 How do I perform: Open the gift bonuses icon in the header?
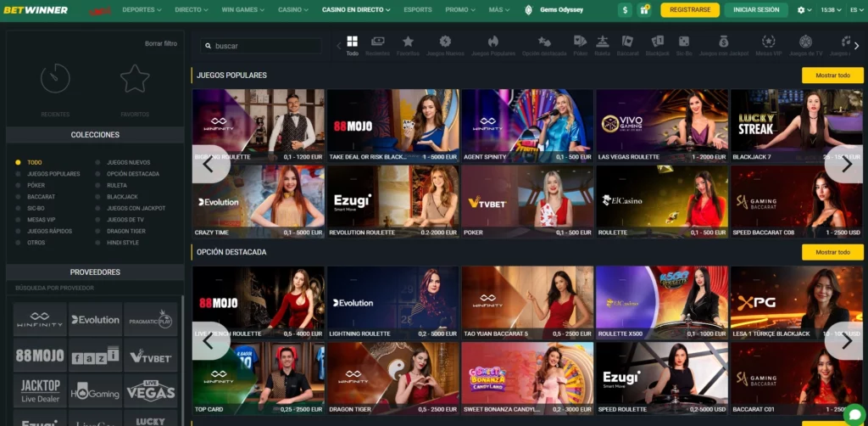[644, 10]
